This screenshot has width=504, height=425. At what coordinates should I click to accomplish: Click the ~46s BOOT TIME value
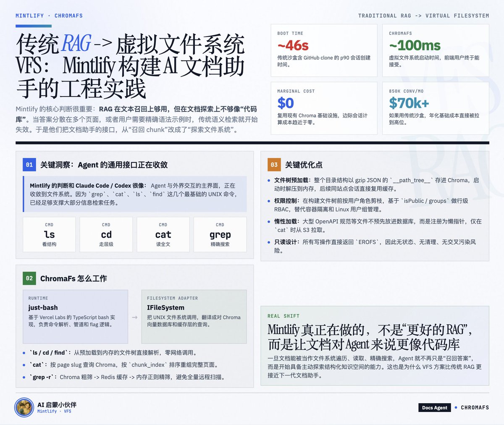[293, 45]
